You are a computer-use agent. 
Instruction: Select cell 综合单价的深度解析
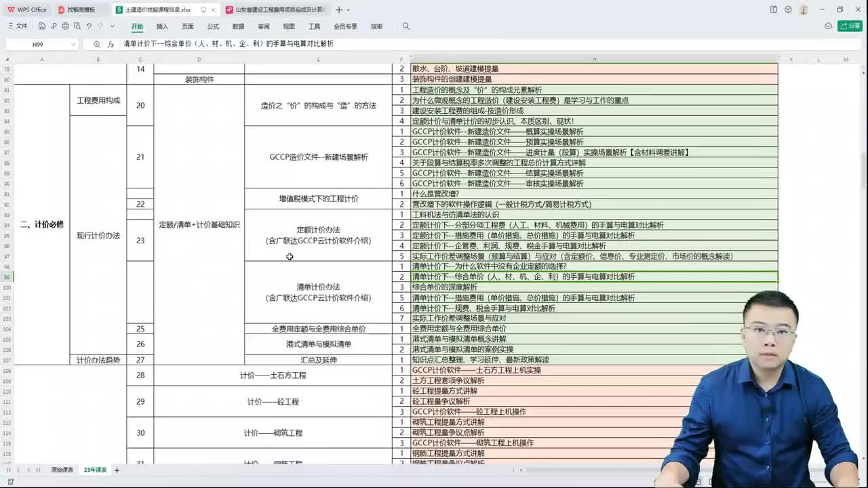tap(594, 287)
